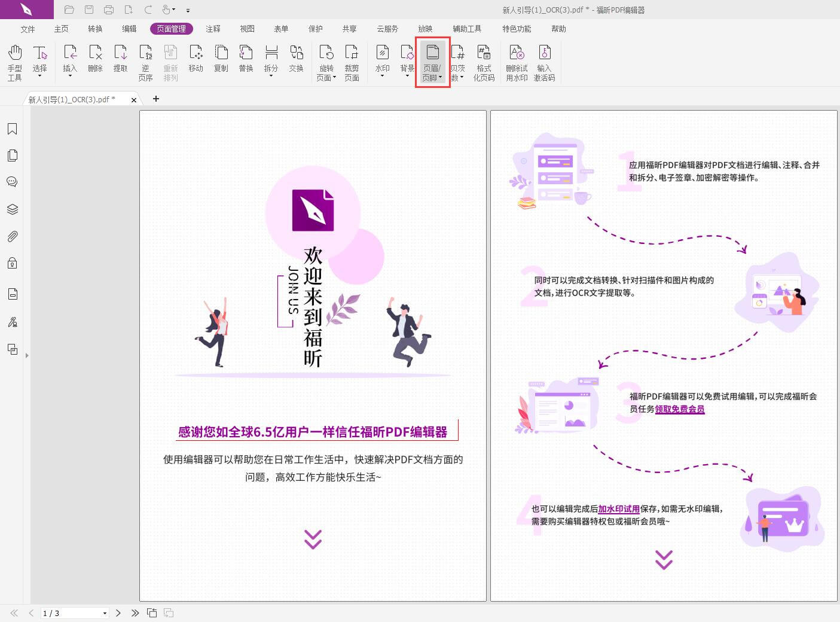Open the Attachments paperclip panel
Screen dimensions: 840x622
(12, 236)
